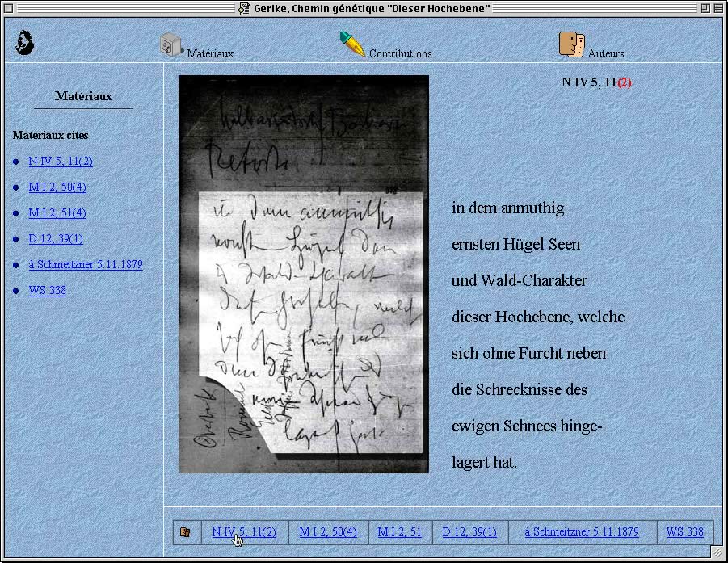Click the 'Matériaux cités' subheading
This screenshot has height=563, width=728.
pyautogui.click(x=50, y=135)
